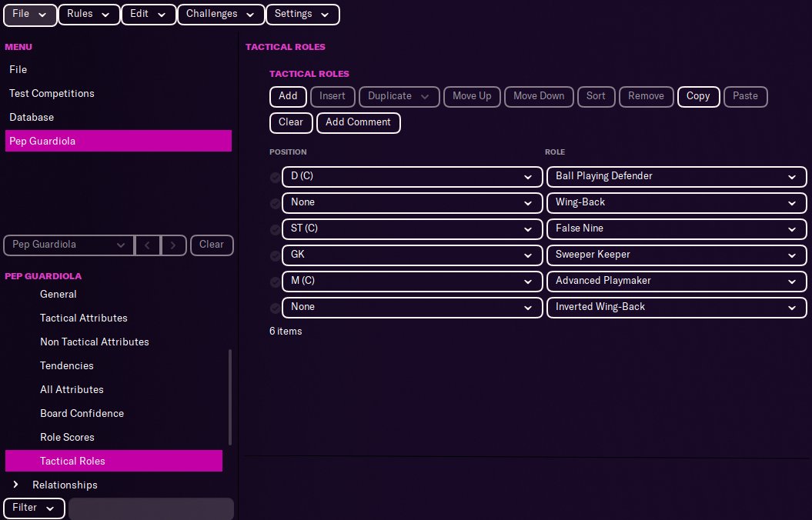
Task: Toggle check mark for Inverted Wing-Back row
Action: pyautogui.click(x=275, y=308)
